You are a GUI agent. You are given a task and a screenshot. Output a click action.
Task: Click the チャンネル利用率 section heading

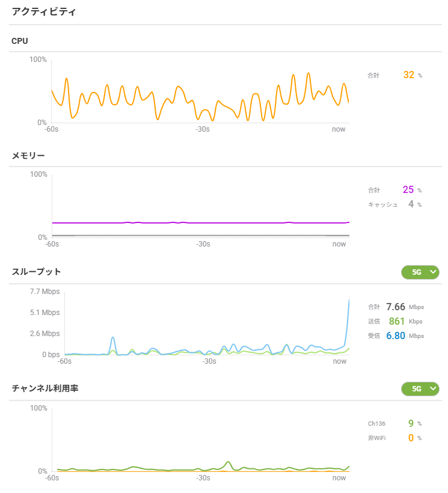[45, 388]
